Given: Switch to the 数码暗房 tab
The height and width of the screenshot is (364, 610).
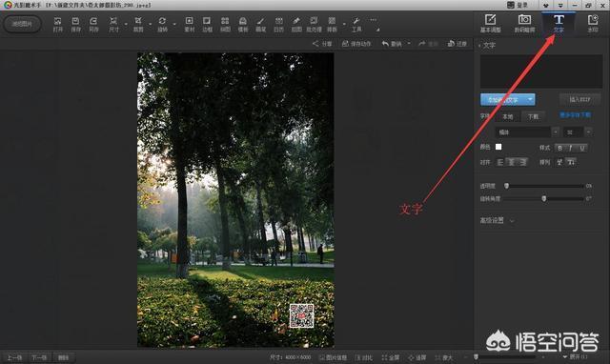Looking at the screenshot, I should pyautogui.click(x=524, y=24).
